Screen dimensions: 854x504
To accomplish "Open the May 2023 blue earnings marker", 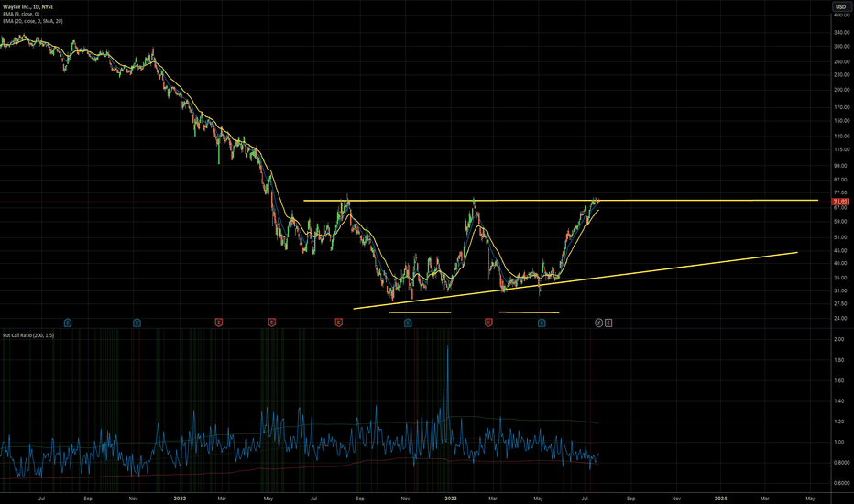I will click(x=542, y=323).
